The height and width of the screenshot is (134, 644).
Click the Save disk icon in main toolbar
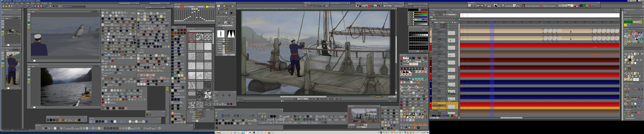(9, 6)
